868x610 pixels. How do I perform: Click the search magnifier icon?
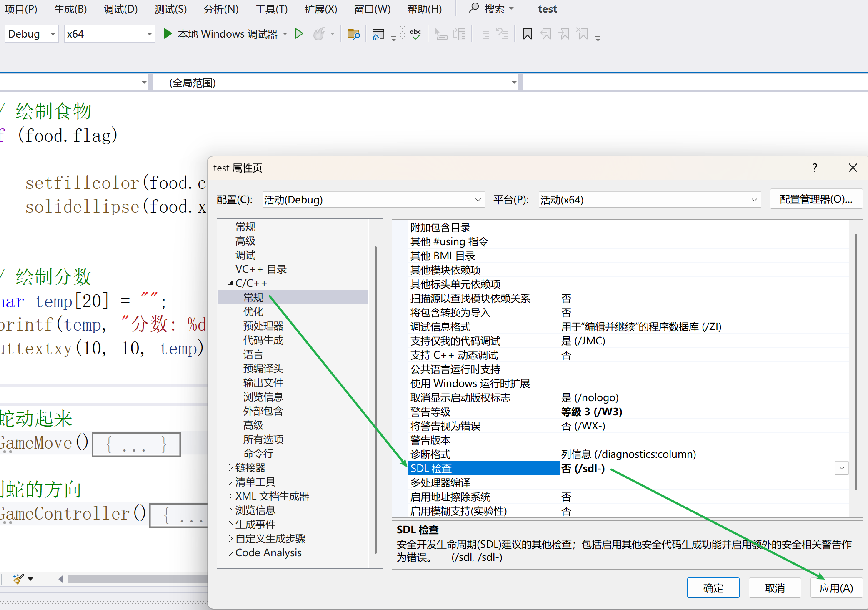[473, 8]
